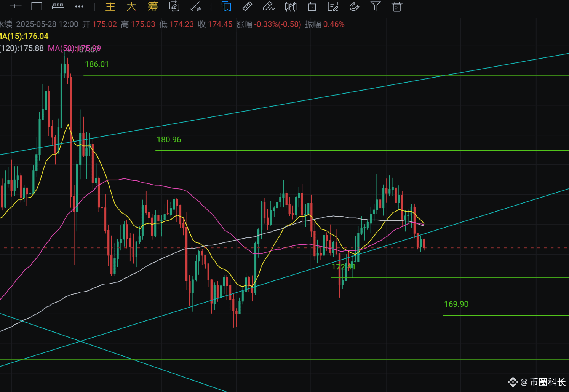Open the three-dots more tools menu
Viewport: 569px width, 392px height.
coord(79,6)
